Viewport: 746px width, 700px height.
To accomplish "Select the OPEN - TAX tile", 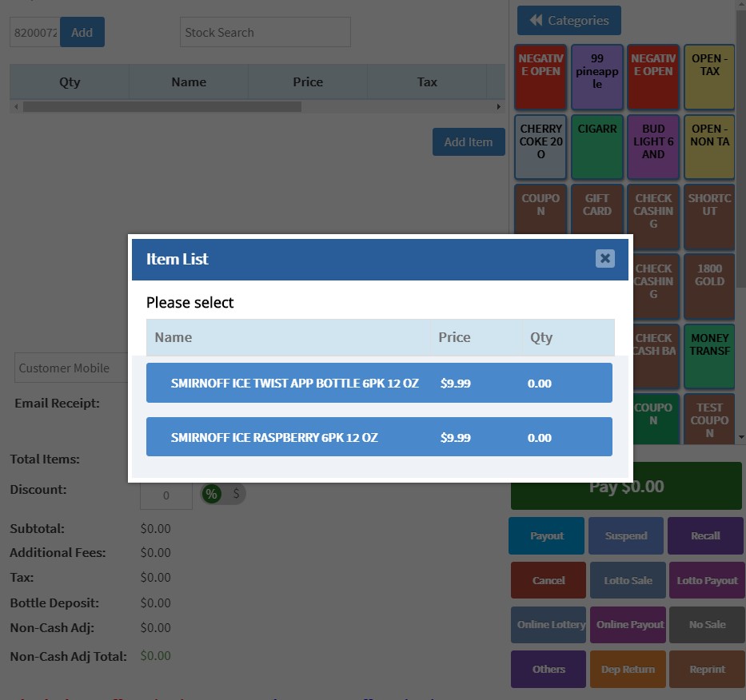I will coord(708,77).
